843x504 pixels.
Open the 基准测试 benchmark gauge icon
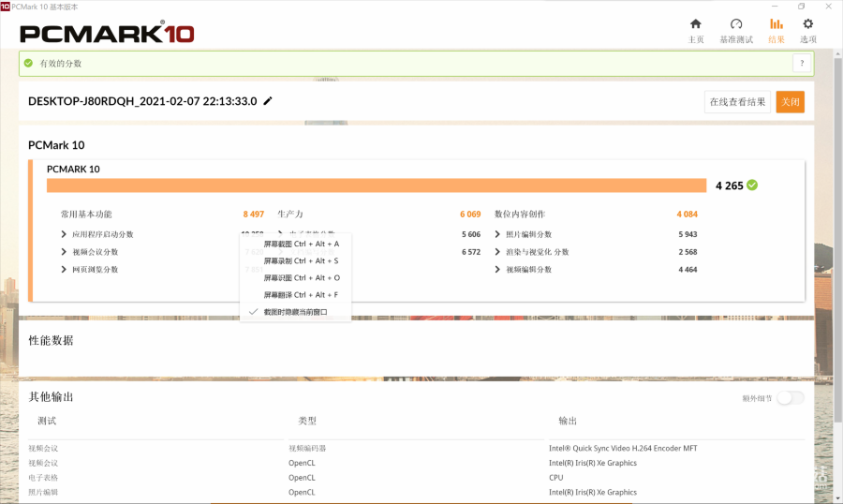736,23
